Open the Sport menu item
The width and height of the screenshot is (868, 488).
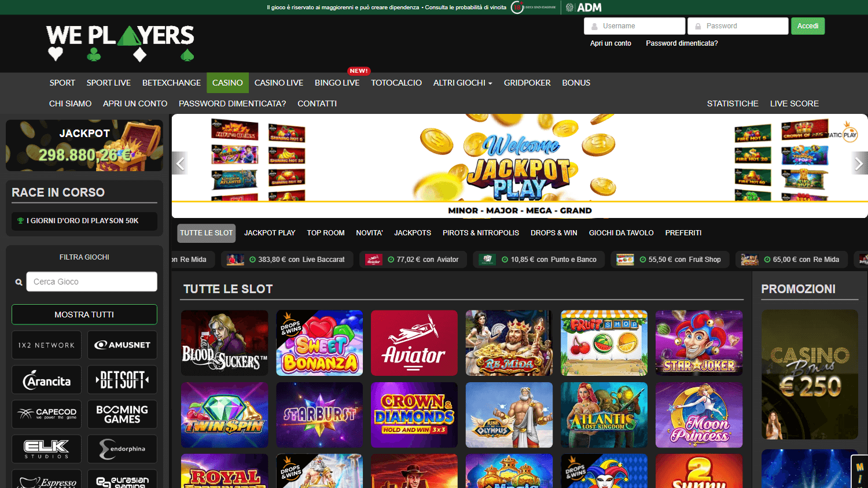point(62,83)
